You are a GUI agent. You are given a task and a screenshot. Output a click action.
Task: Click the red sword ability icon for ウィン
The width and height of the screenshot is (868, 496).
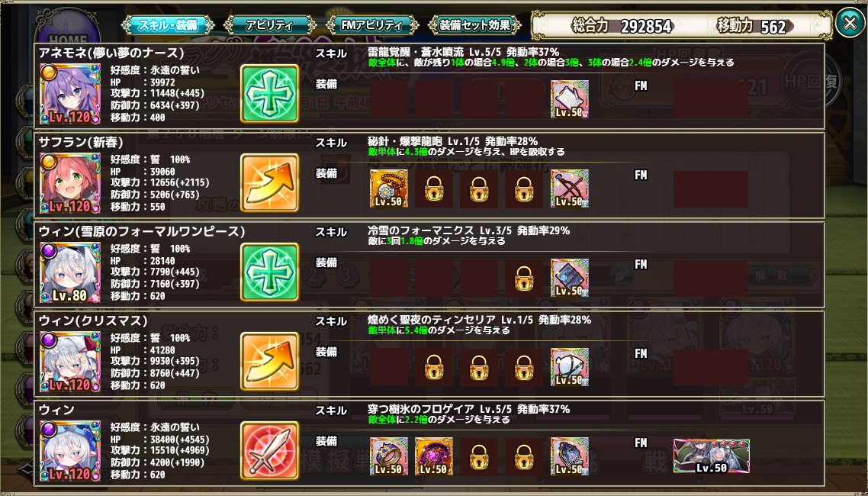click(269, 451)
